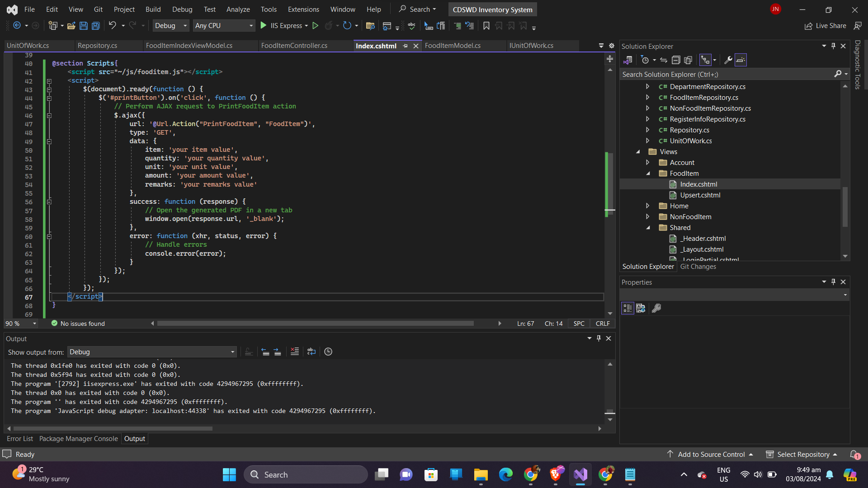Click the Toggle Bookmark toolbar icon
Screen dimensions: 868x488
486,26
